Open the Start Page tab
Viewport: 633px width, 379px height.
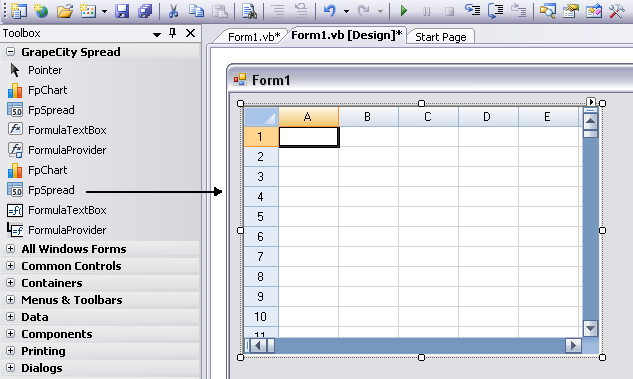(x=440, y=37)
